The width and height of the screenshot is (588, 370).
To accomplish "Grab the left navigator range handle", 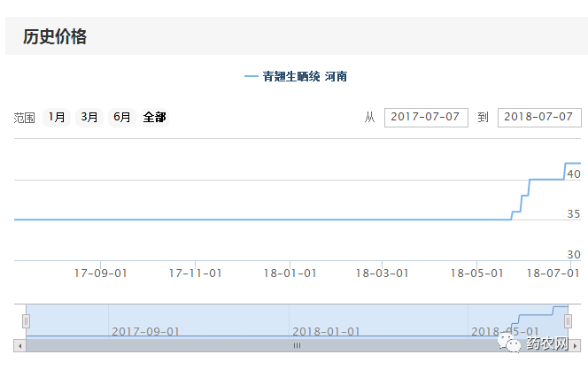I will (x=26, y=321).
